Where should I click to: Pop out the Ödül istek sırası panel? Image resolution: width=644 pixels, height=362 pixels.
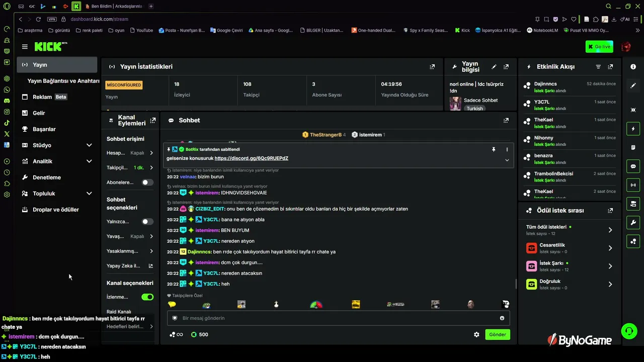point(610,211)
